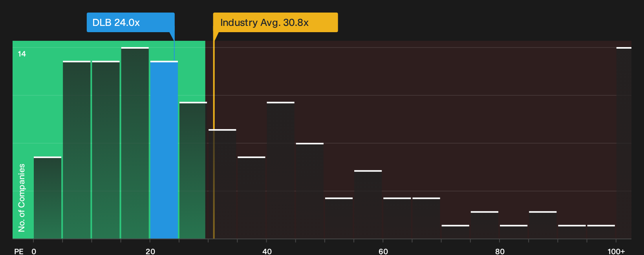Click the 85–90 PE histogram bar
This screenshot has height=255, width=644.
coord(543,225)
